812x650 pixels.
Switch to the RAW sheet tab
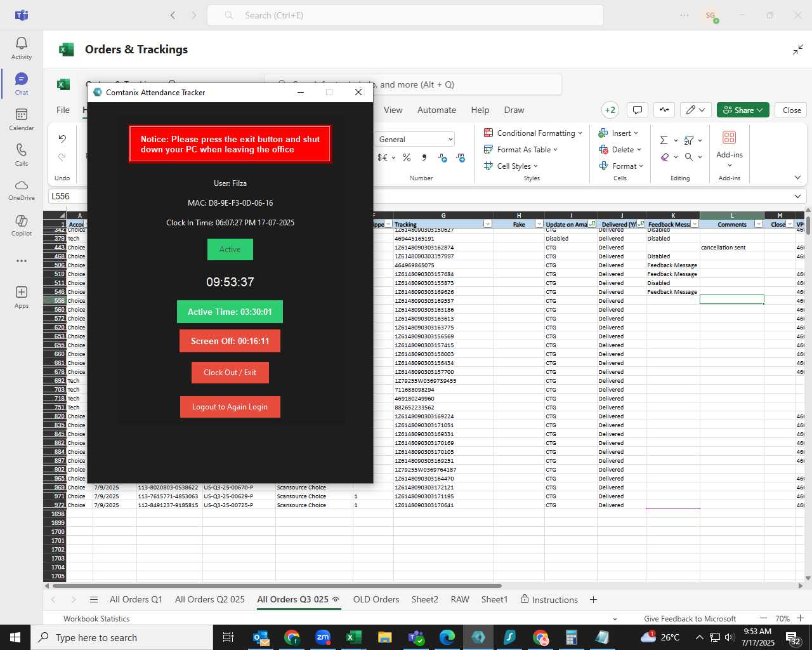[x=460, y=599]
